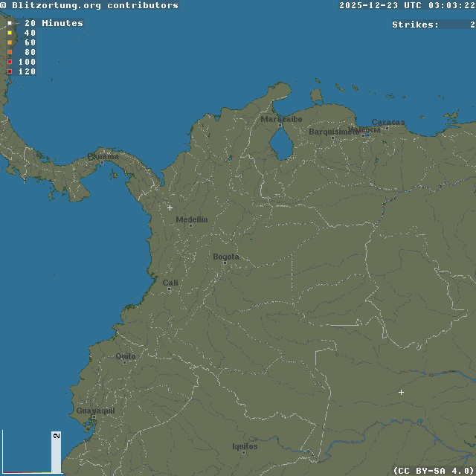The height and width of the screenshot is (476, 476).
Task: Click the Maracaibo city marker
Action: (280, 125)
